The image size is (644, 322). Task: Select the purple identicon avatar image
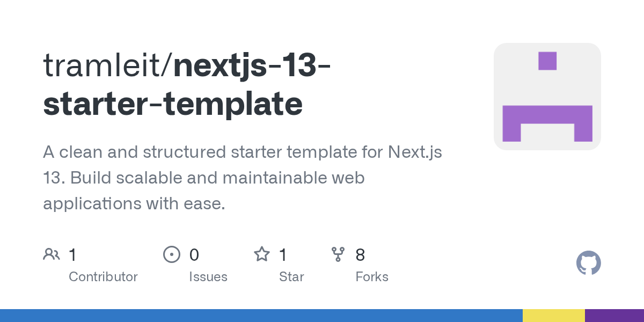pyautogui.click(x=547, y=97)
